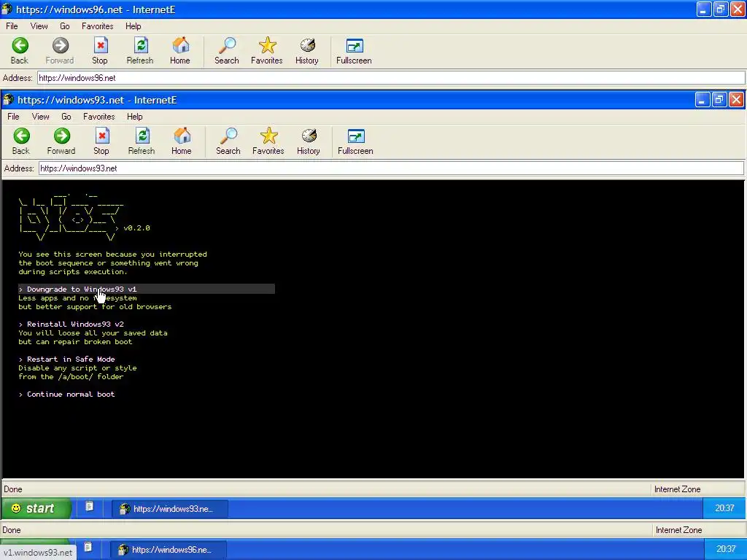Open Help menu in windows93.net window
The height and width of the screenshot is (560, 747).
click(x=135, y=117)
